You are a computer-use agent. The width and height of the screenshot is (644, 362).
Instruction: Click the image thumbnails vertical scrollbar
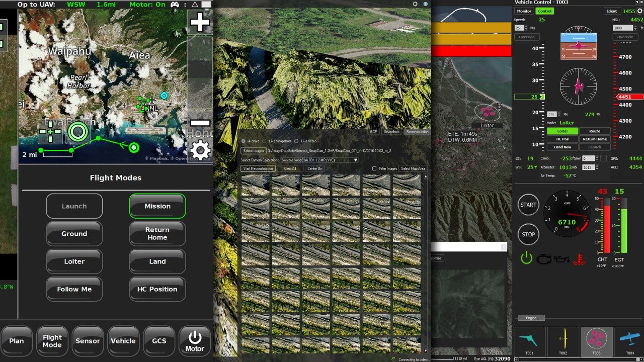pos(426,261)
